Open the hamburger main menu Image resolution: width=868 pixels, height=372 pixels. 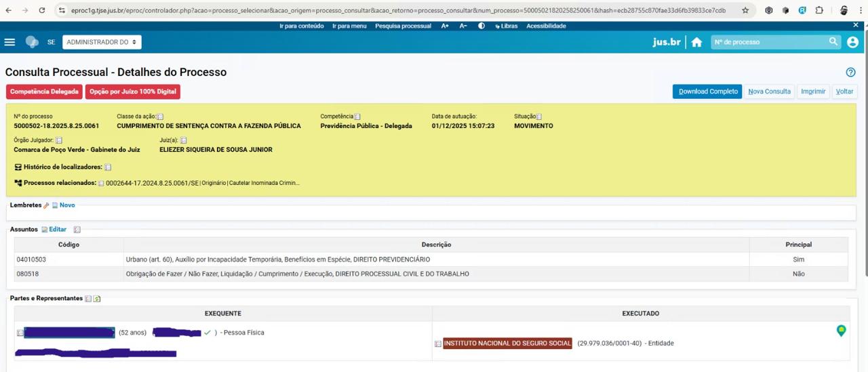click(9, 42)
